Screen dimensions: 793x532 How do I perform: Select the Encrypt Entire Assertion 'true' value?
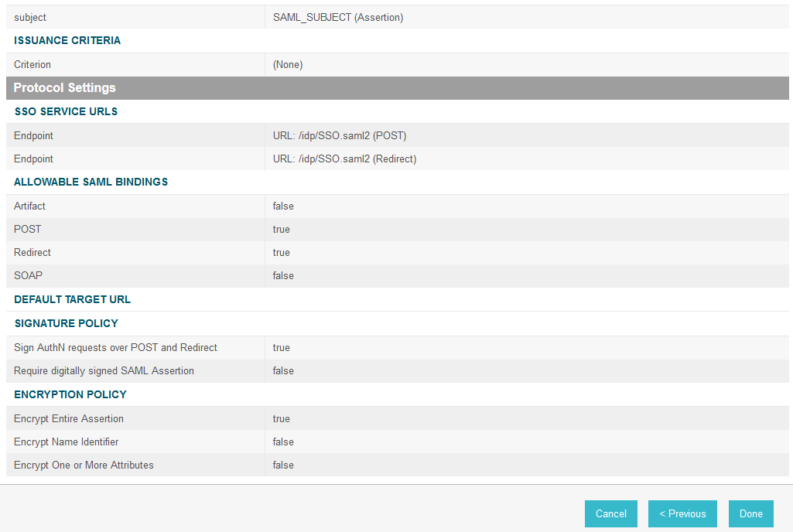[x=281, y=419]
